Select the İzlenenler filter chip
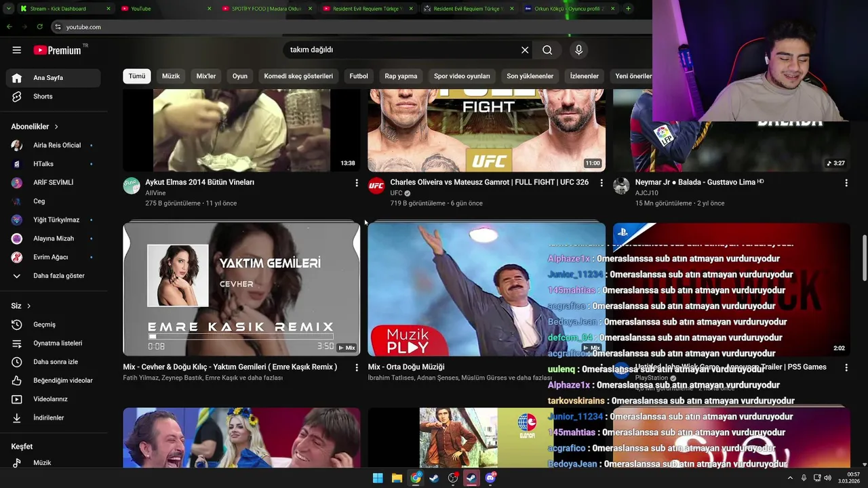 point(585,76)
